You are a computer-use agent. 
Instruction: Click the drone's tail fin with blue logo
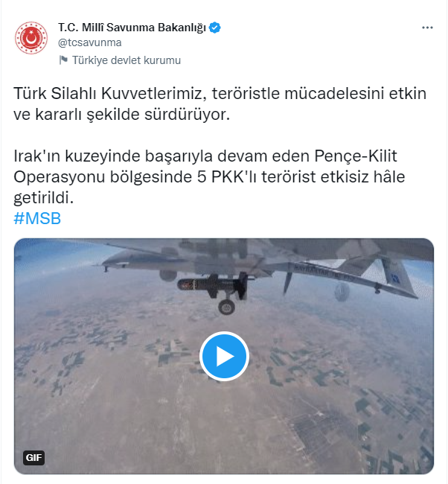click(x=394, y=274)
